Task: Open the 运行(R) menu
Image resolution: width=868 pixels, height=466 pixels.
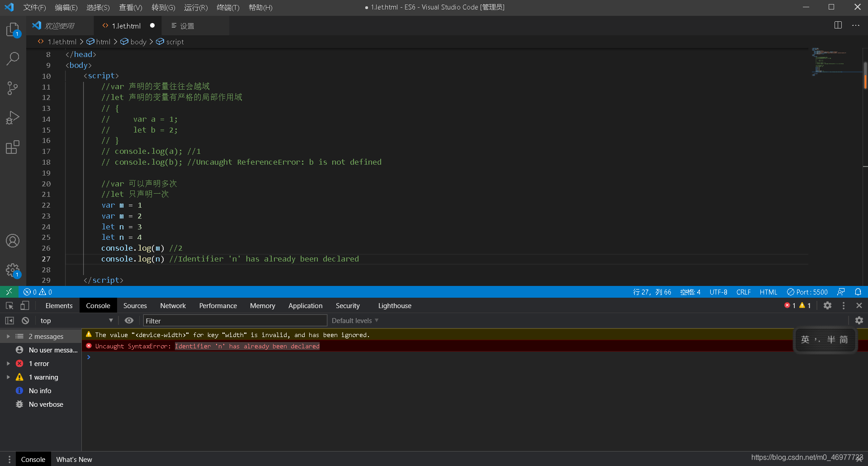Action: point(196,7)
